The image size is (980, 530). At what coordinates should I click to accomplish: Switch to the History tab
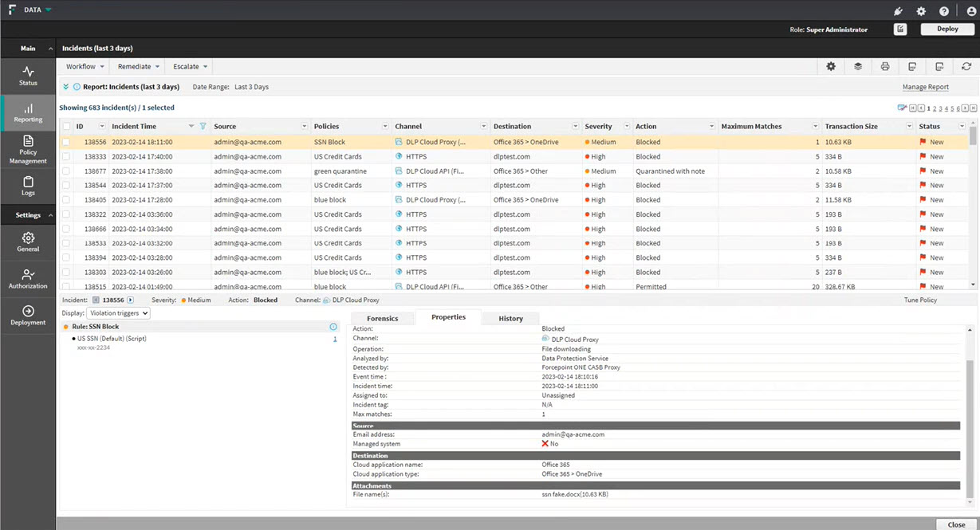pos(510,318)
